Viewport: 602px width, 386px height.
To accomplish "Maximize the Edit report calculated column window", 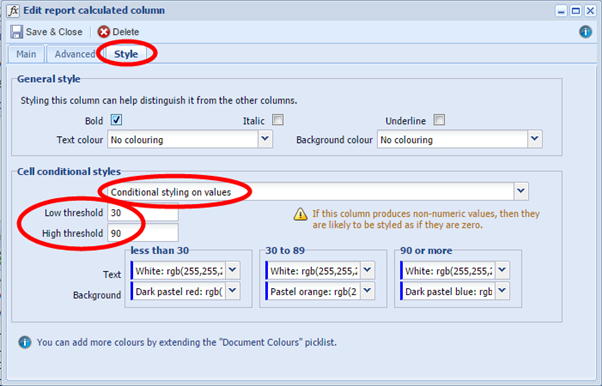I will coord(576,11).
